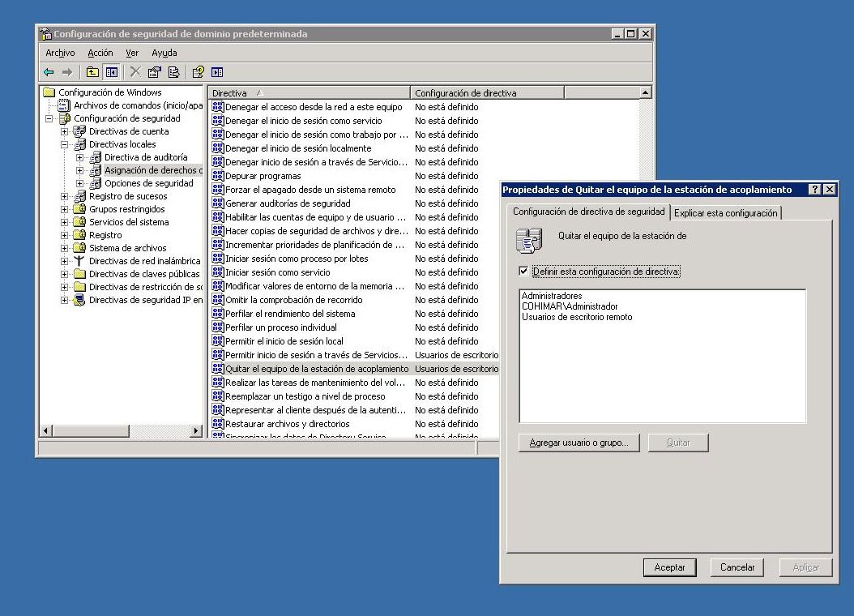
Task: Select Usuarios de escritorio remoto entry
Action: tap(577, 316)
